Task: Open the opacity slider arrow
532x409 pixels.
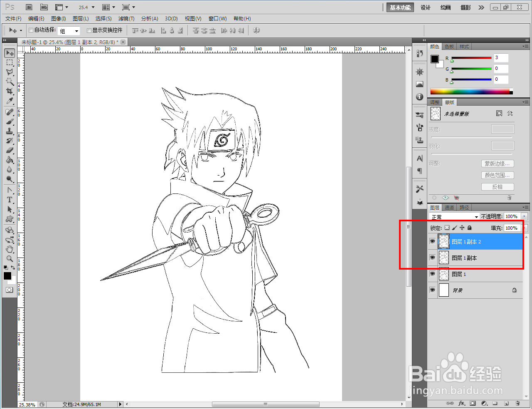Action: 524,216
